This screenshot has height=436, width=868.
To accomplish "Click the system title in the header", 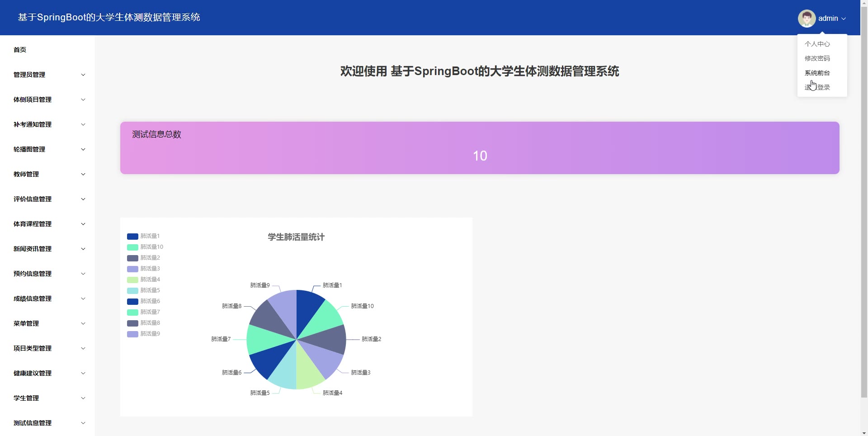I will [109, 17].
